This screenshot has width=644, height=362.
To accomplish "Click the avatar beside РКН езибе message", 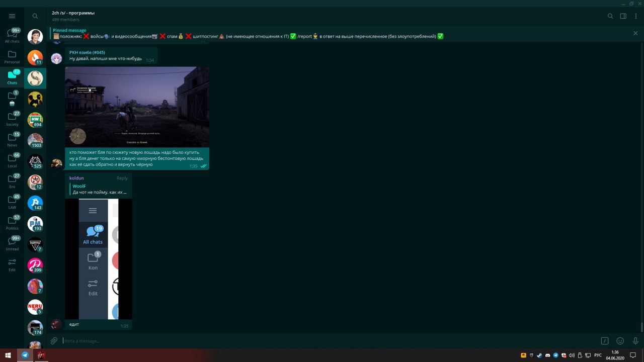I will 57,58.
